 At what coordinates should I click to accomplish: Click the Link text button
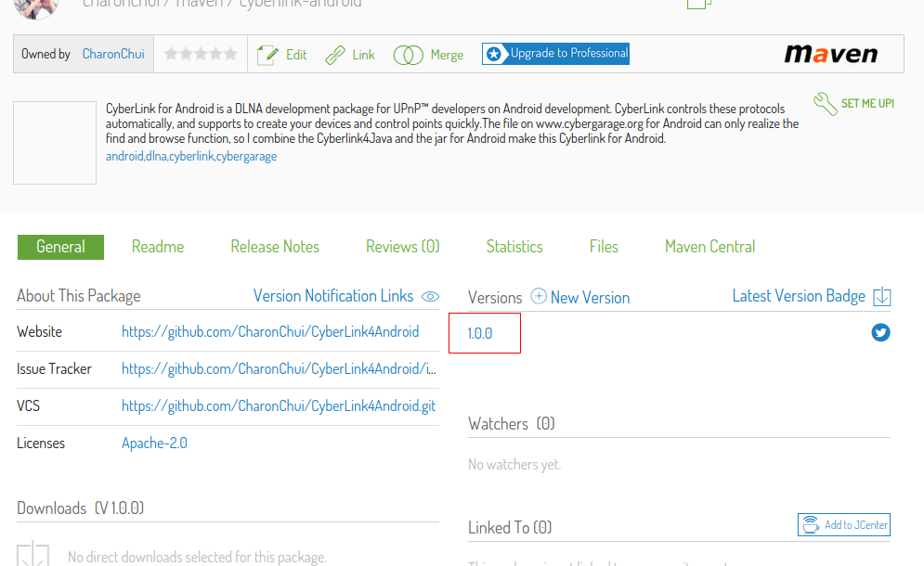tap(364, 55)
